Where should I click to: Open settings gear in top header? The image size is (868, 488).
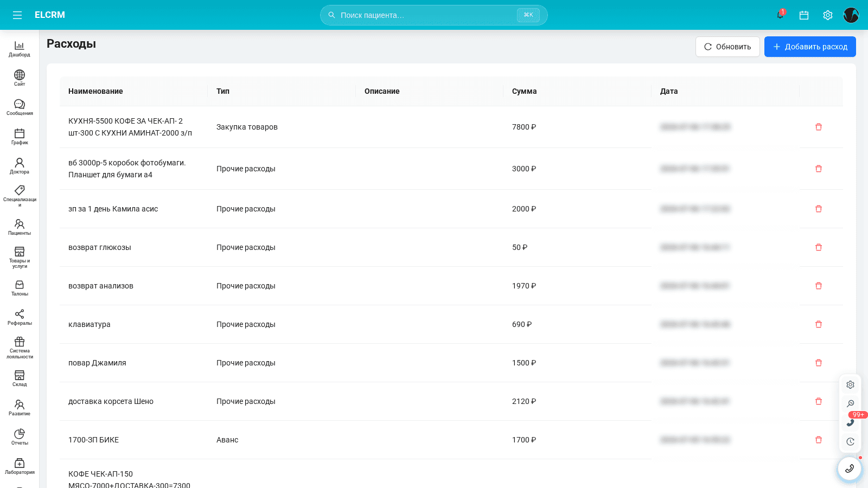(x=828, y=15)
